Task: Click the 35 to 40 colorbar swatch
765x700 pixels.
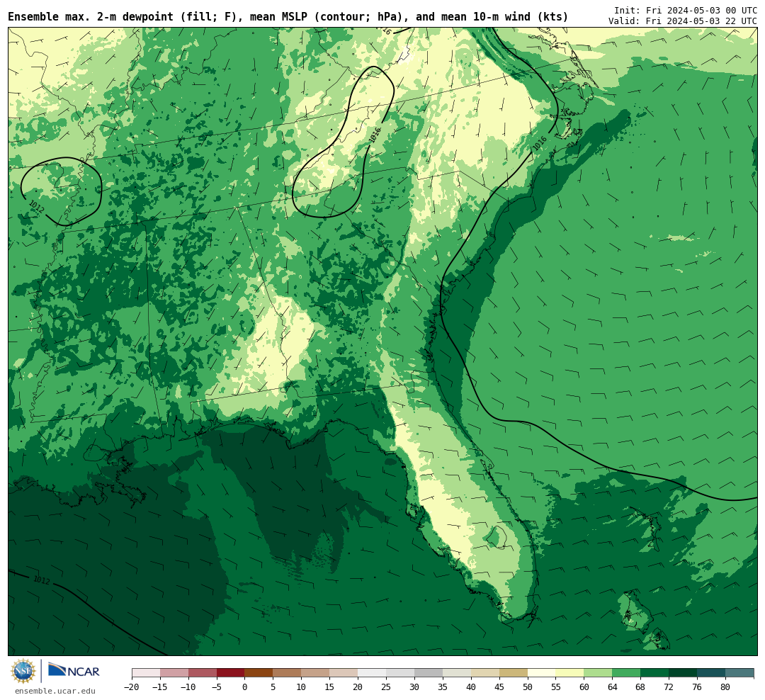Action: pos(457,673)
